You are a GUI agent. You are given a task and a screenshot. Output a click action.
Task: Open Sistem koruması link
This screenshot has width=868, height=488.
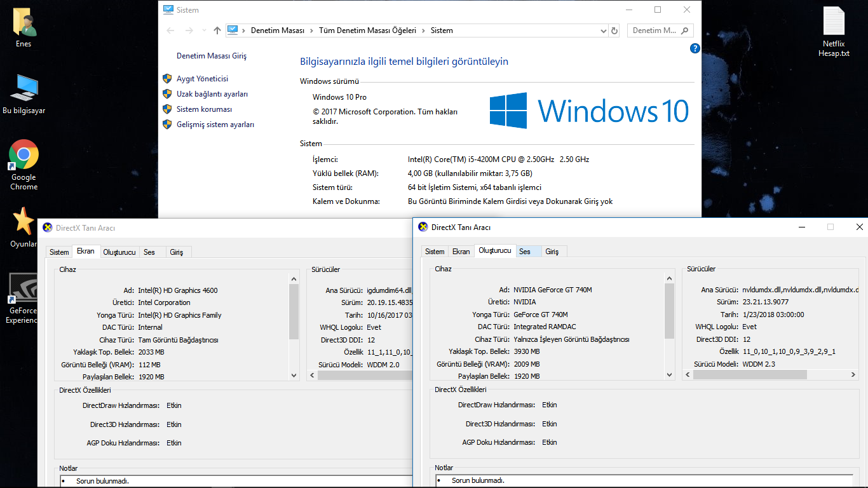point(204,109)
